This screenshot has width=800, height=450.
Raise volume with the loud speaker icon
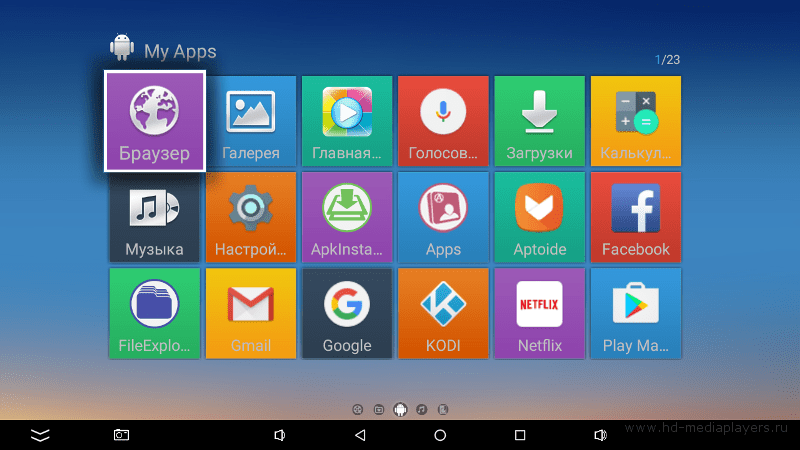601,435
